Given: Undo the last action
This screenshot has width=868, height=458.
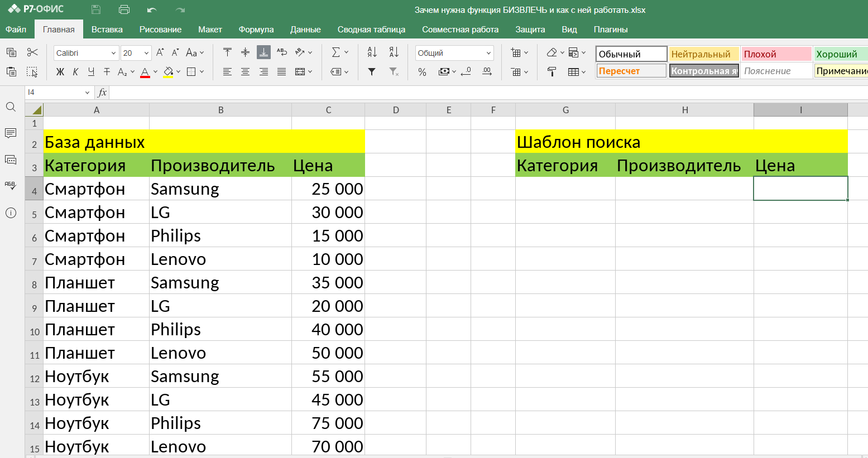Looking at the screenshot, I should tap(152, 9).
